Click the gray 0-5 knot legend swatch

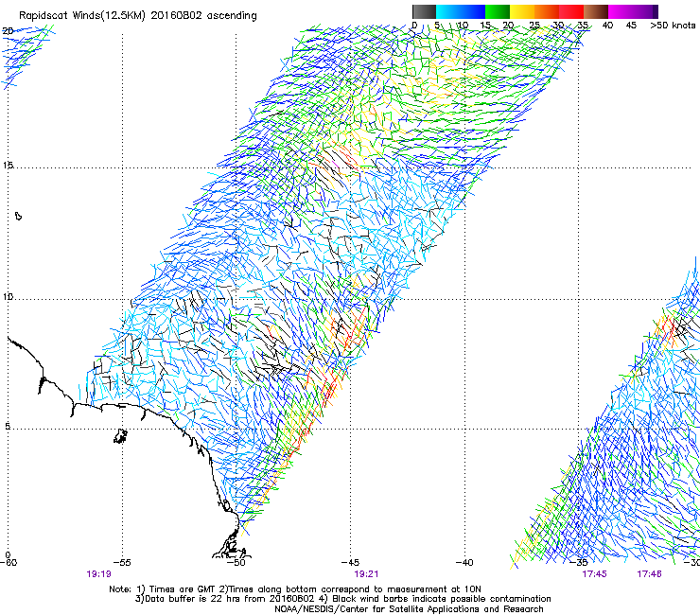pyautogui.click(x=424, y=11)
